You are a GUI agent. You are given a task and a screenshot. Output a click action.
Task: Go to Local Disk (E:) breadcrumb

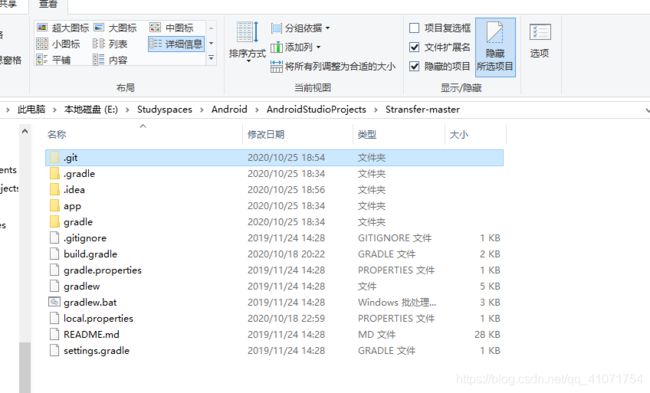point(91,109)
